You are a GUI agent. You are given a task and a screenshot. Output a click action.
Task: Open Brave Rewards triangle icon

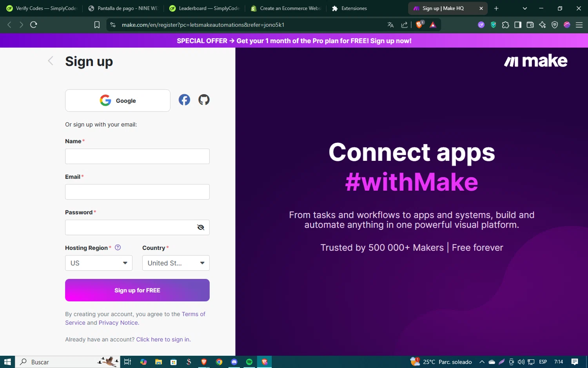pyautogui.click(x=433, y=25)
